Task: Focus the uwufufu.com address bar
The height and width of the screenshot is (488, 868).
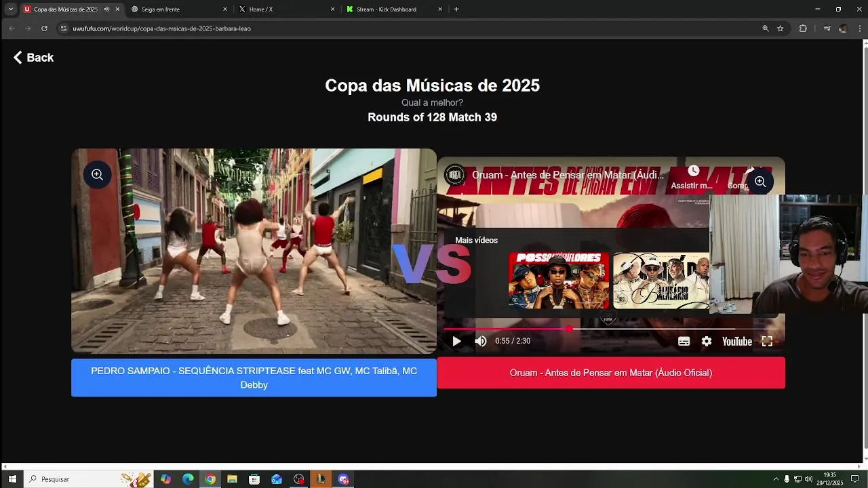Action: (x=407, y=28)
